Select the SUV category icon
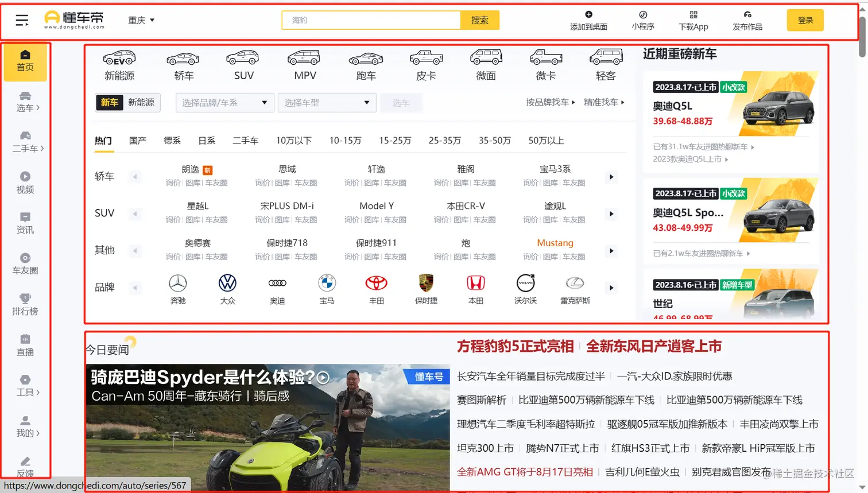 tap(243, 58)
